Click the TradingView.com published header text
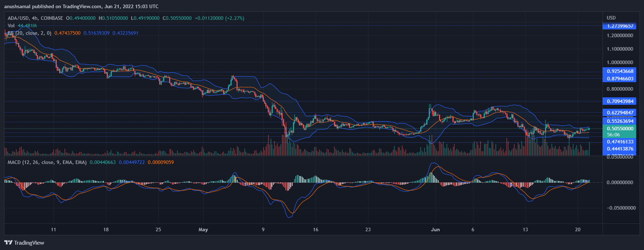The height and width of the screenshot is (250, 644). click(x=81, y=6)
